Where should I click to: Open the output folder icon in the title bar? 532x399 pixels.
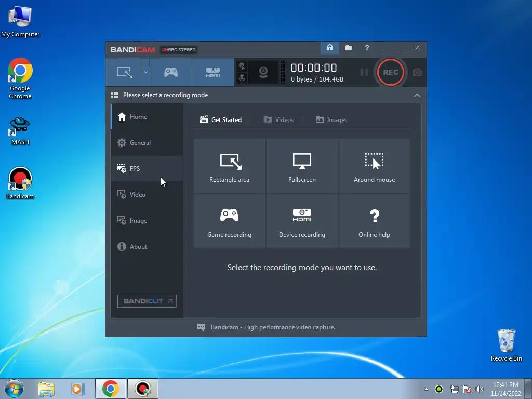click(x=349, y=48)
